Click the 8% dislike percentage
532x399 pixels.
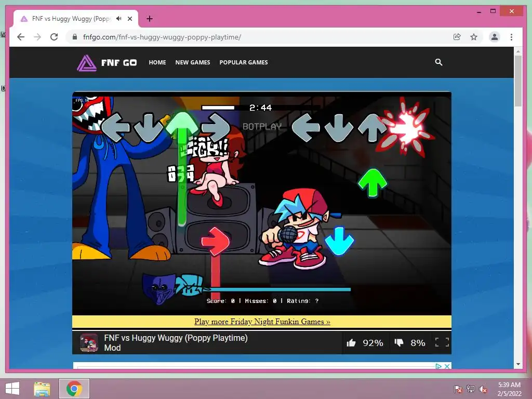point(418,343)
